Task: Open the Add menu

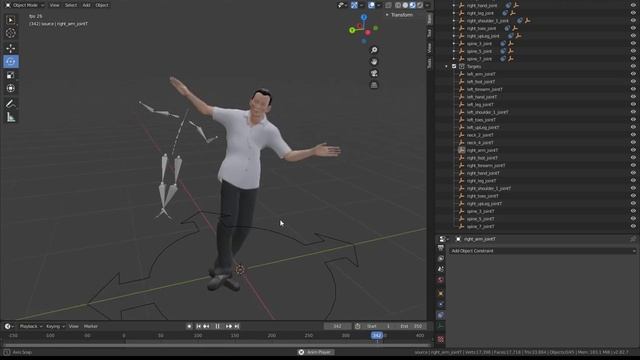Action: click(x=86, y=5)
